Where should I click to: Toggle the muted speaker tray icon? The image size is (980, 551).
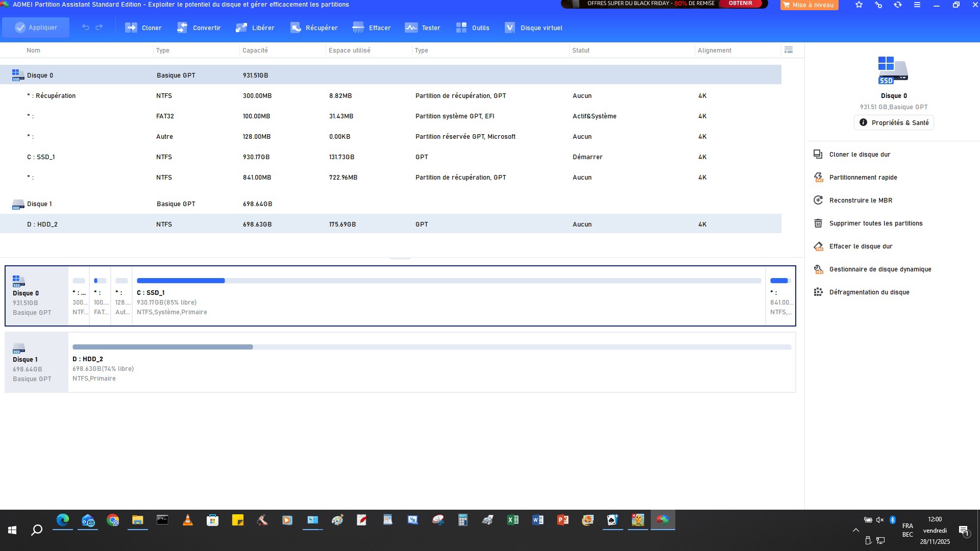[x=880, y=520]
